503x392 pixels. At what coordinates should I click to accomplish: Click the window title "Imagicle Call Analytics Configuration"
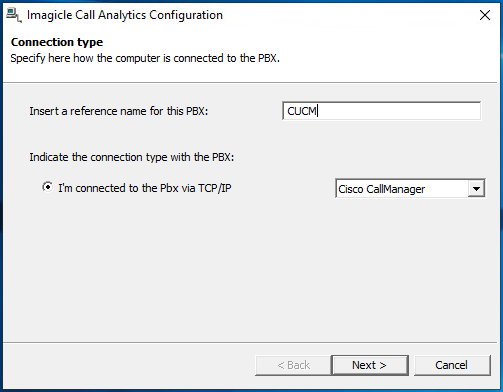point(125,15)
